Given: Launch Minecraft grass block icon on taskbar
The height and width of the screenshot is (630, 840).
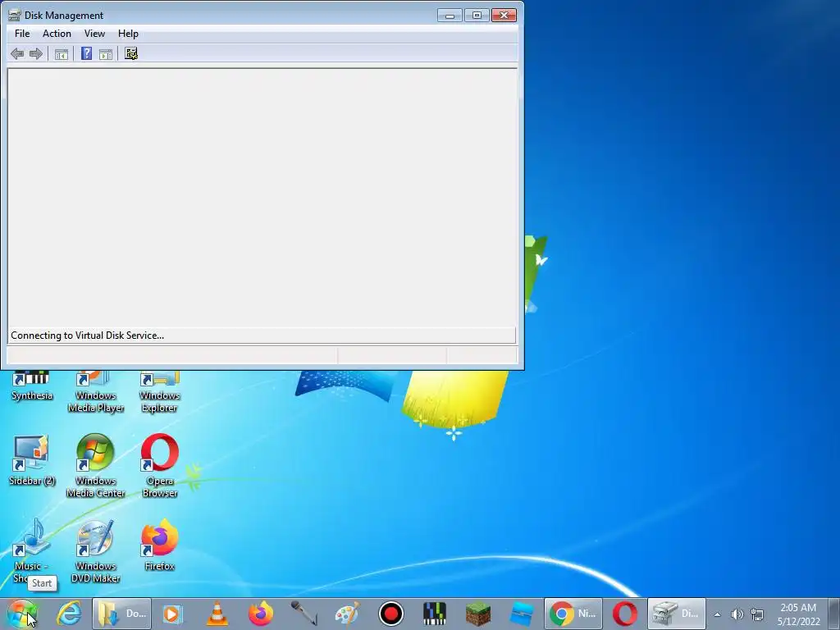Looking at the screenshot, I should [478, 614].
